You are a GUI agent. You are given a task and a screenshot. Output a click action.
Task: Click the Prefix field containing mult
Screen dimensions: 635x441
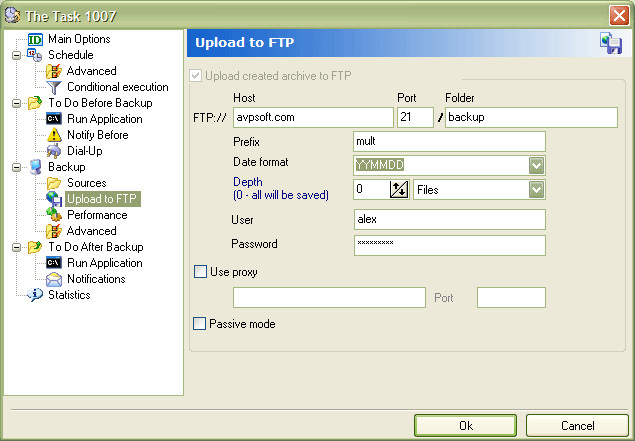click(449, 141)
